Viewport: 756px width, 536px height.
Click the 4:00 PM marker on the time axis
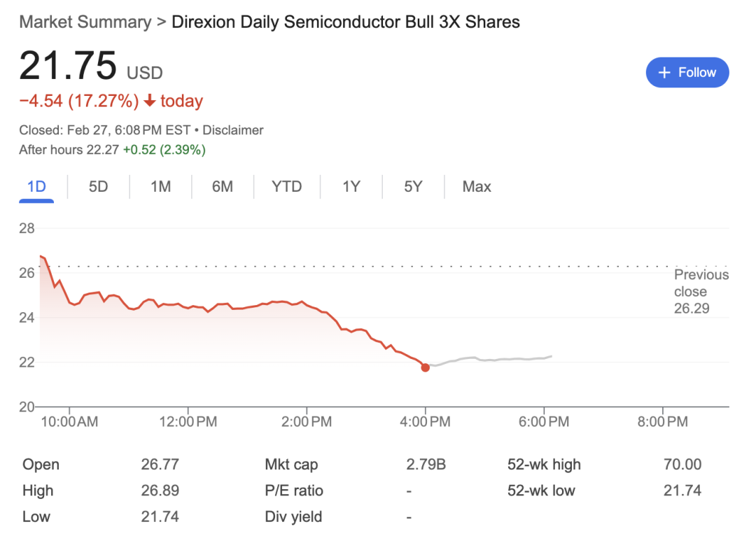pos(426,422)
